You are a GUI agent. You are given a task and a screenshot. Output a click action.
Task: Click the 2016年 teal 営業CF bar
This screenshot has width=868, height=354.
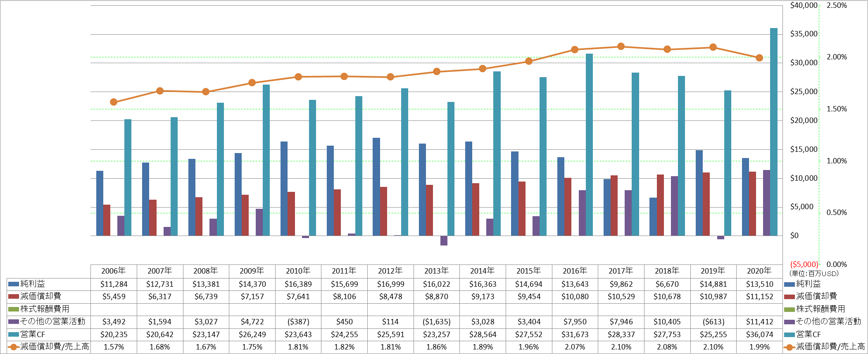(589, 145)
